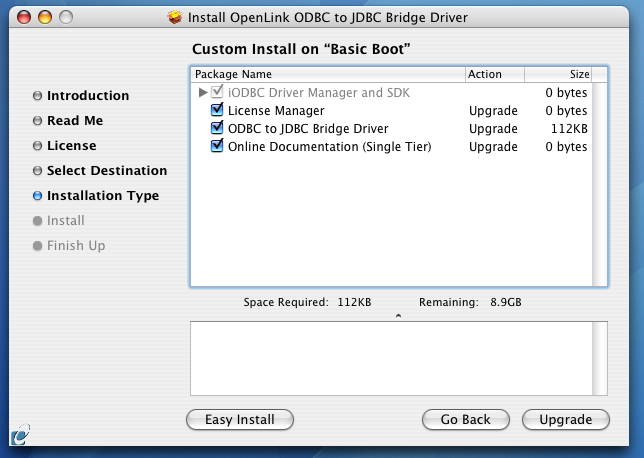The image size is (644, 458).
Task: Select the Action column header
Action: pos(495,74)
